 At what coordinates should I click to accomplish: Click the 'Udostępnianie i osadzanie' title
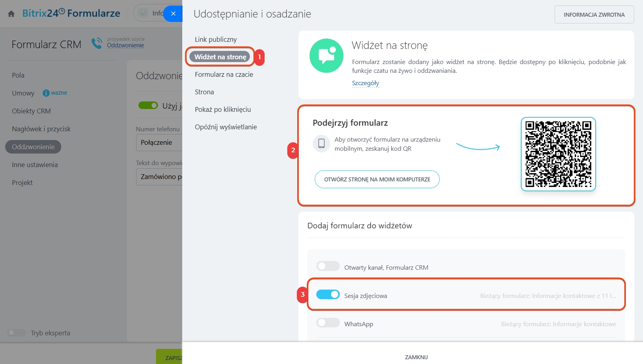[x=252, y=14]
